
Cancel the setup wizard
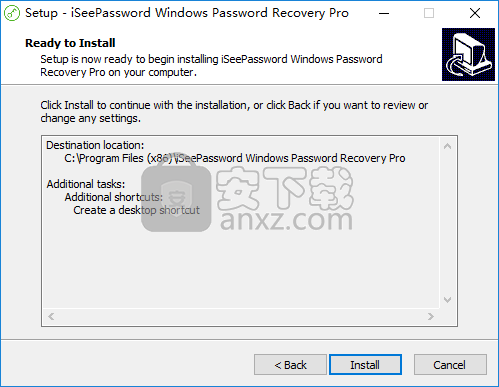pyautogui.click(x=450, y=365)
